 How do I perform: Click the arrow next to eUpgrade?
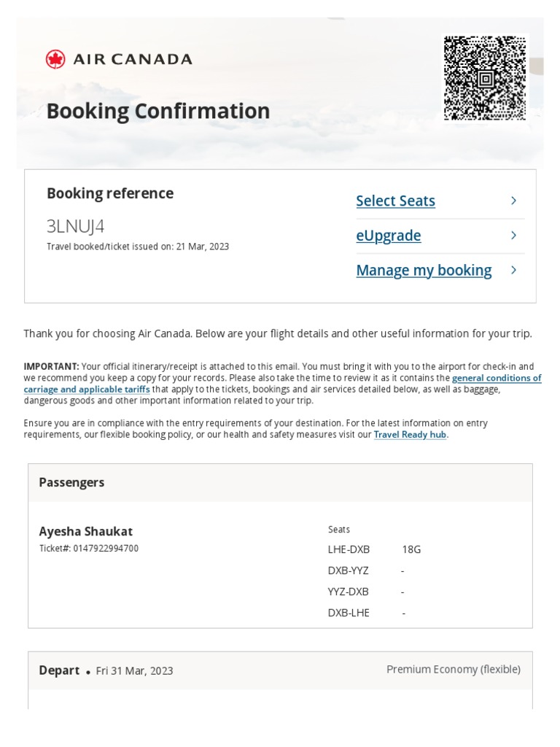[x=513, y=235]
